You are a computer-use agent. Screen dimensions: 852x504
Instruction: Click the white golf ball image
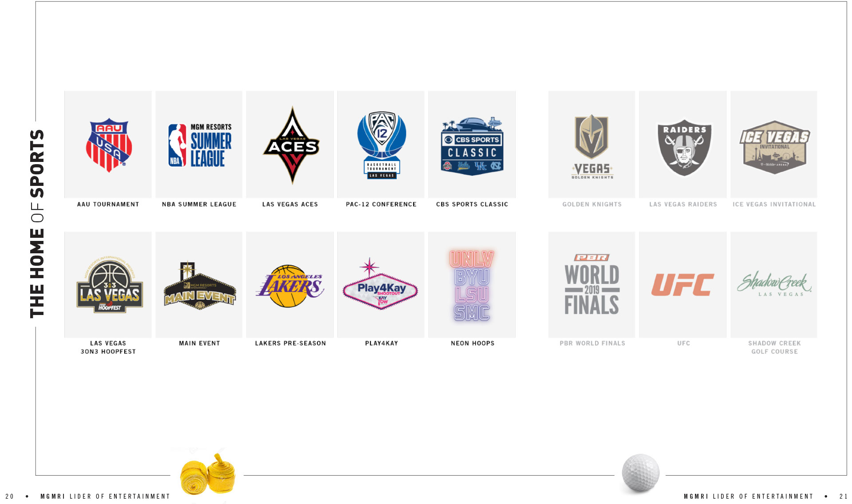[x=640, y=473]
